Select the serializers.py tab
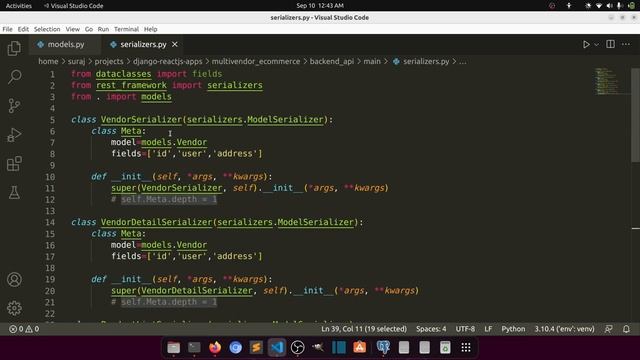This screenshot has width=640, height=360. point(142,44)
